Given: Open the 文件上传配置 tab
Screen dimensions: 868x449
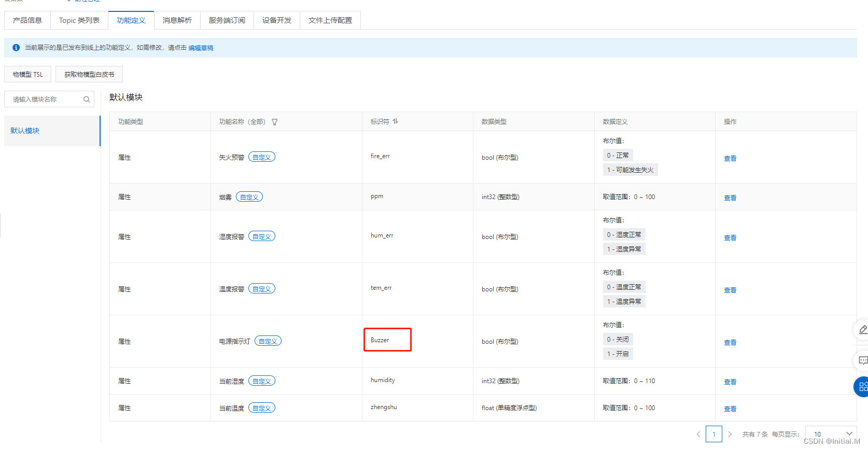Looking at the screenshot, I should click(330, 20).
